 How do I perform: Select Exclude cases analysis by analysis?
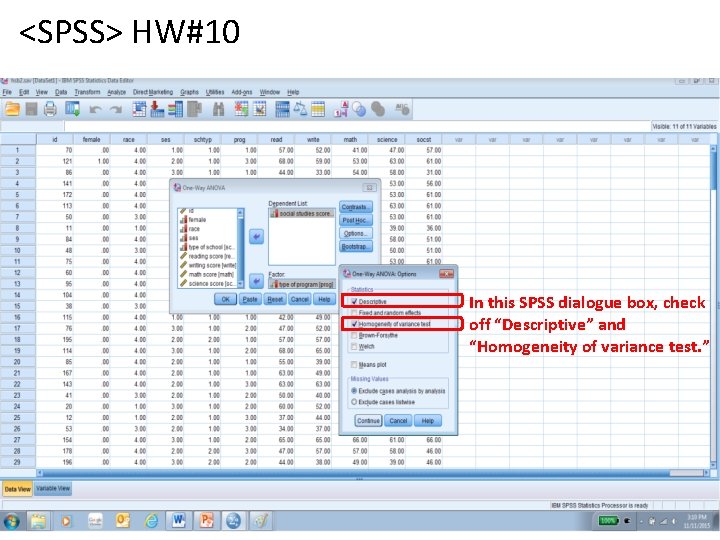coord(354,391)
